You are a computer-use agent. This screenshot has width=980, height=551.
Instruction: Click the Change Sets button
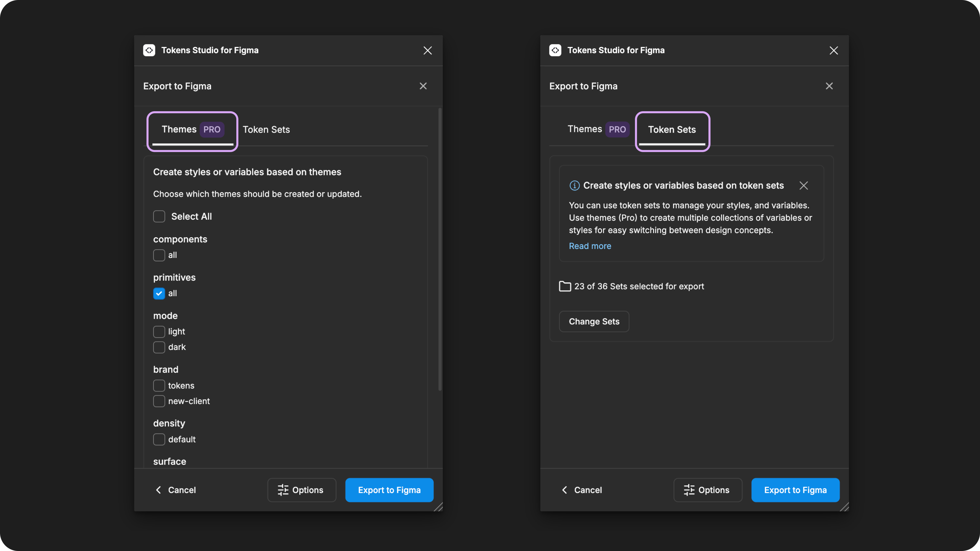(594, 322)
